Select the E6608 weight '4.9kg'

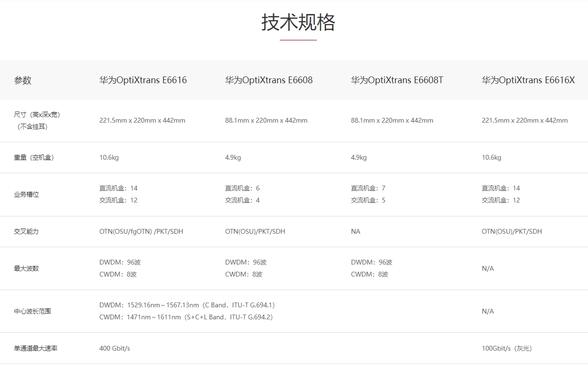pos(233,158)
